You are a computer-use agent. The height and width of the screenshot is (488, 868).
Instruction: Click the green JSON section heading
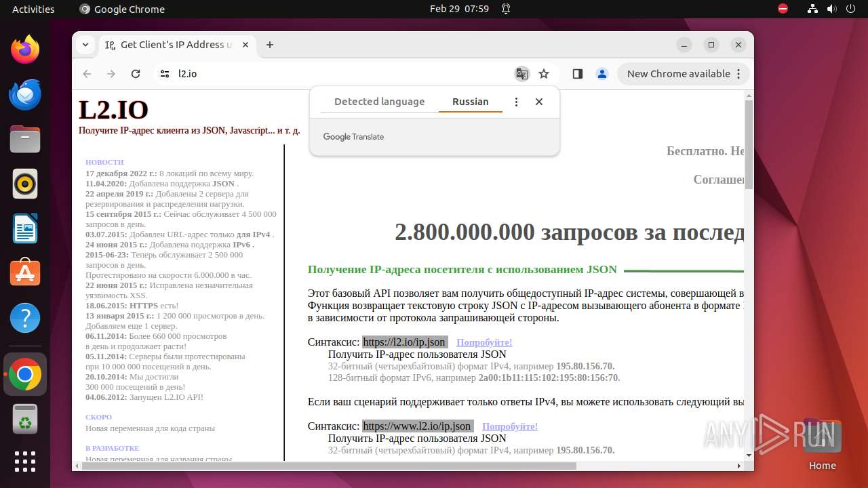pos(462,269)
